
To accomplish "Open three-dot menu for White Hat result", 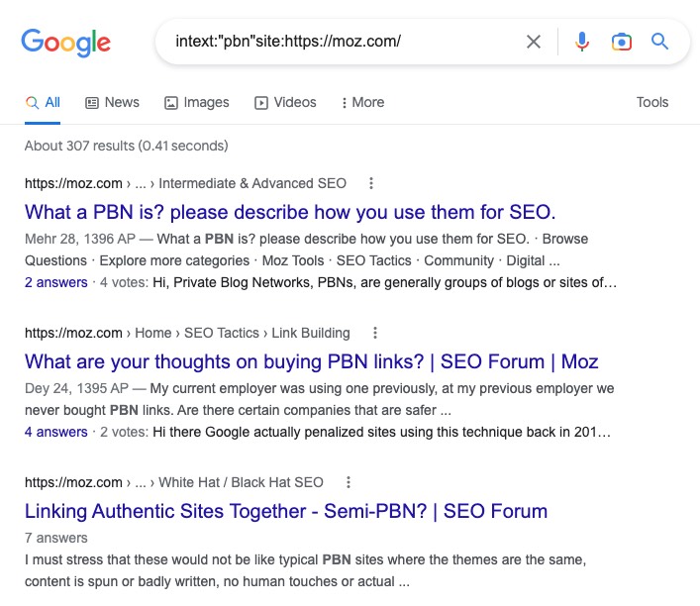I will point(349,482).
